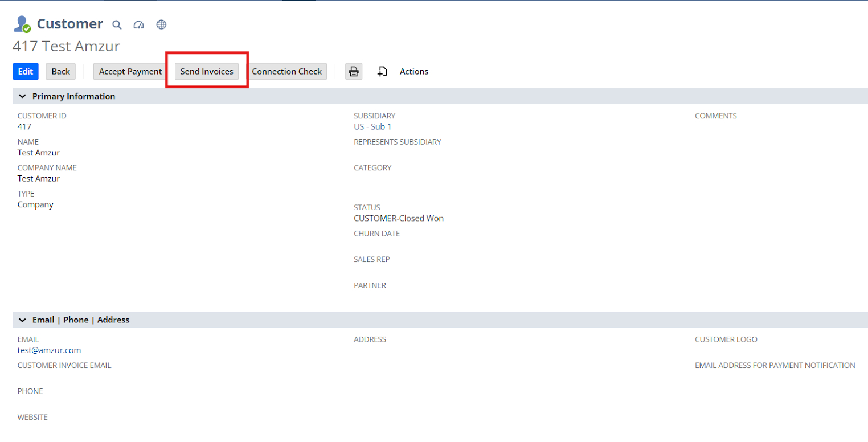This screenshot has height=442, width=868.
Task: Print the customer record using printer icon
Action: pos(354,72)
